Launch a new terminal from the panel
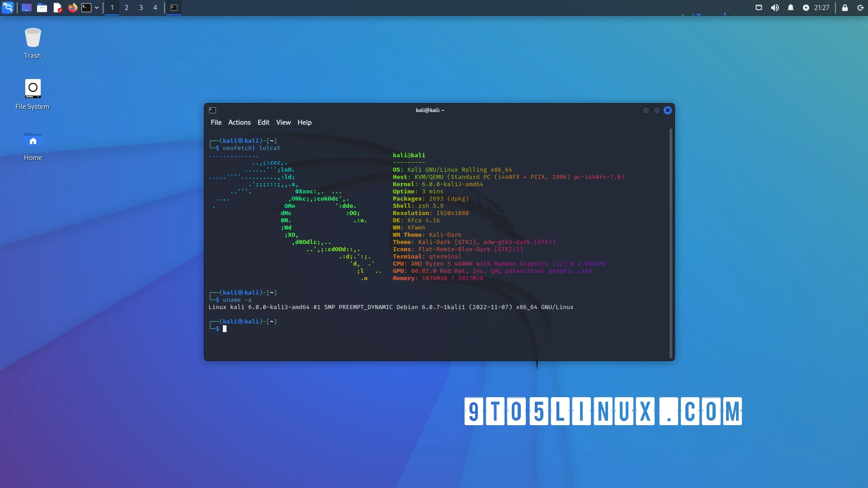 (87, 8)
